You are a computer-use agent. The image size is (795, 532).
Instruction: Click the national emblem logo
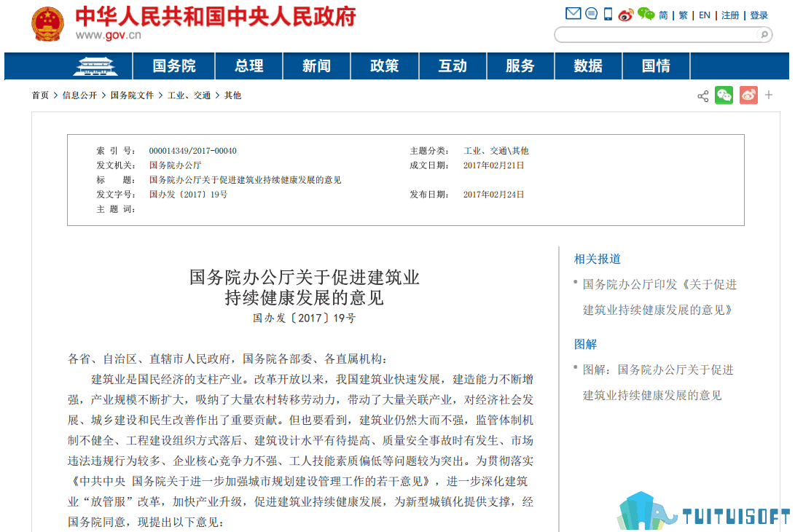click(x=47, y=24)
